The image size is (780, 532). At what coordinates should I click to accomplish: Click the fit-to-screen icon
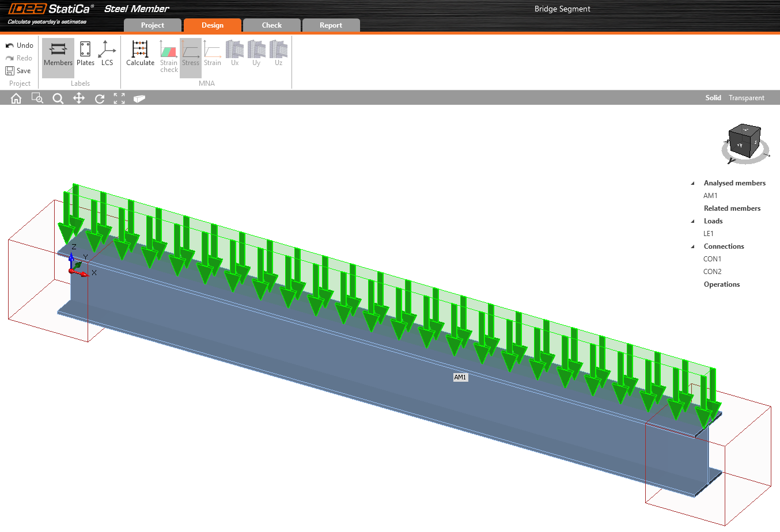tap(119, 98)
